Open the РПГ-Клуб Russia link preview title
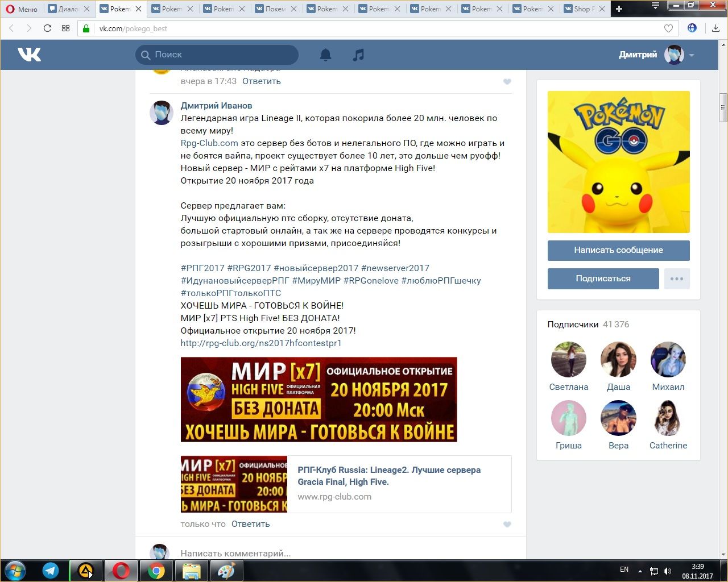This screenshot has height=582, width=728. [389, 476]
